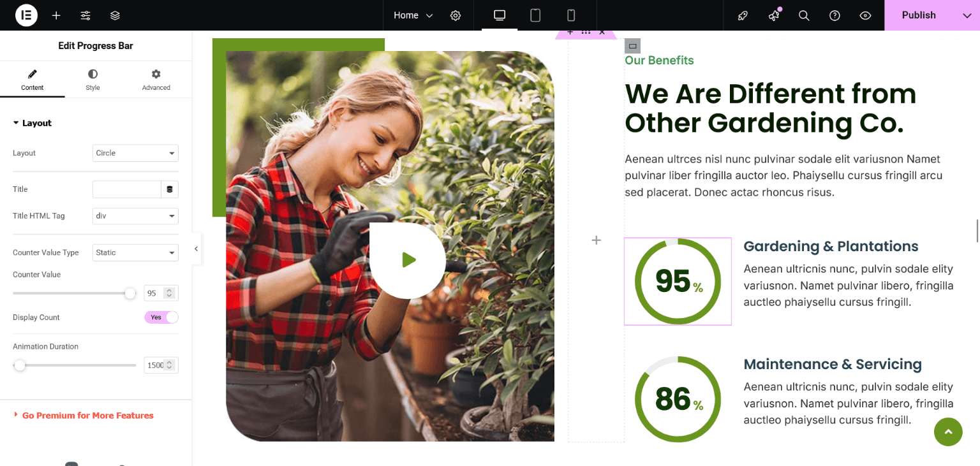
Task: Click the Counter Value slider handle
Action: (x=130, y=293)
